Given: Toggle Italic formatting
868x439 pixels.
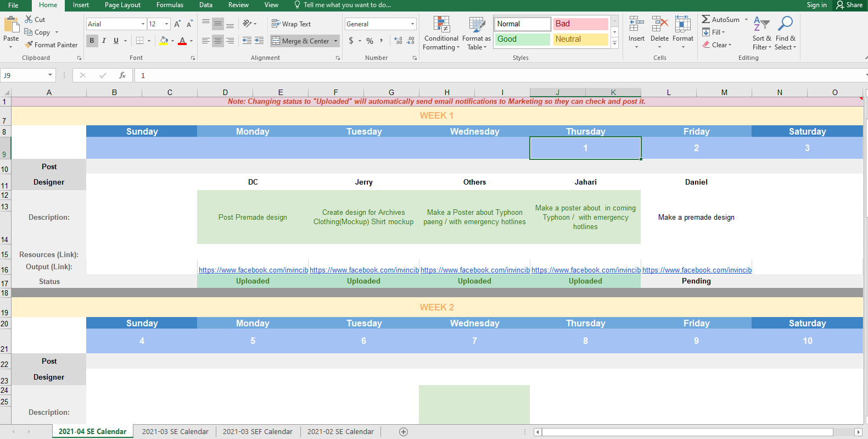Looking at the screenshot, I should 104,41.
